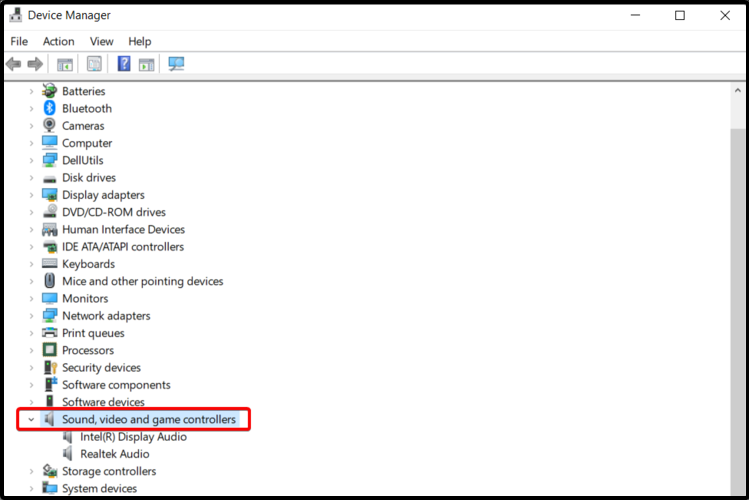The height and width of the screenshot is (500, 749).
Task: Expand the Cameras category
Action: (32, 126)
